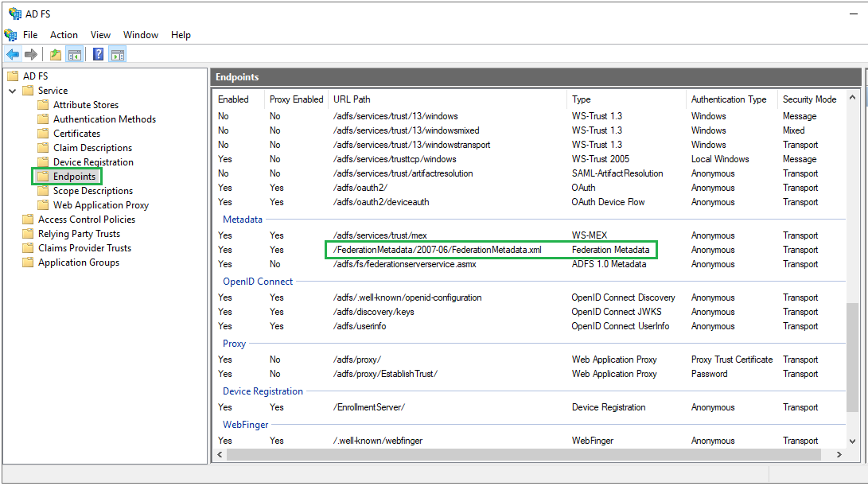Select Web Application Proxy tree node
Screen dimensions: 868x486
coord(100,205)
